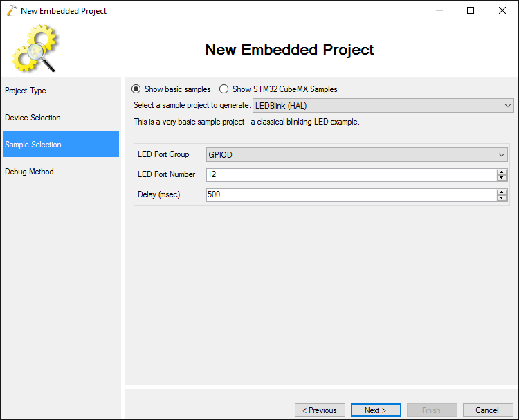Maximize the New Embedded Project window

471,10
